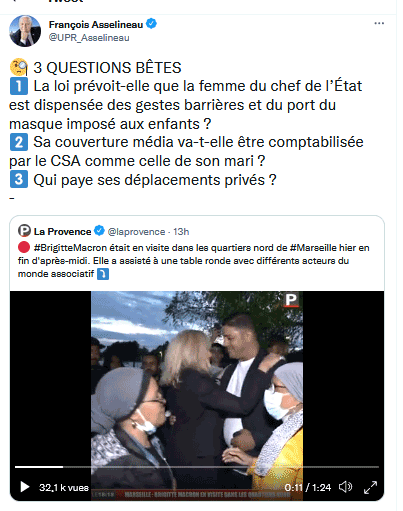This screenshot has width=403, height=511.
Task: Click La Provence round logo avatar
Action: (x=24, y=231)
